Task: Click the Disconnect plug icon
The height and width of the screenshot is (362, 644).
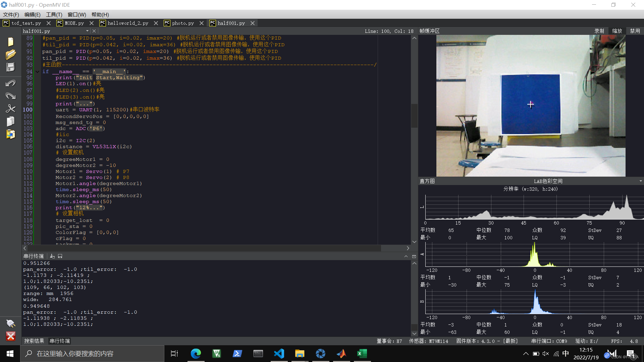Action: (10, 323)
